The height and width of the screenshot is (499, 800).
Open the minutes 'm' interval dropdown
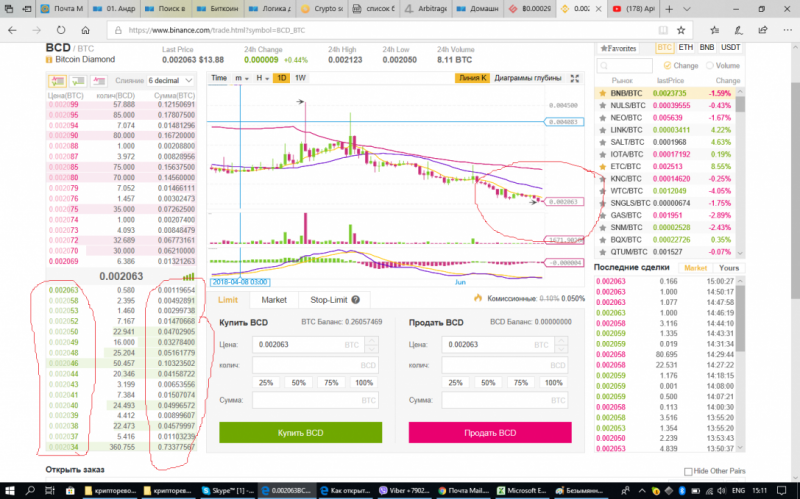point(241,78)
